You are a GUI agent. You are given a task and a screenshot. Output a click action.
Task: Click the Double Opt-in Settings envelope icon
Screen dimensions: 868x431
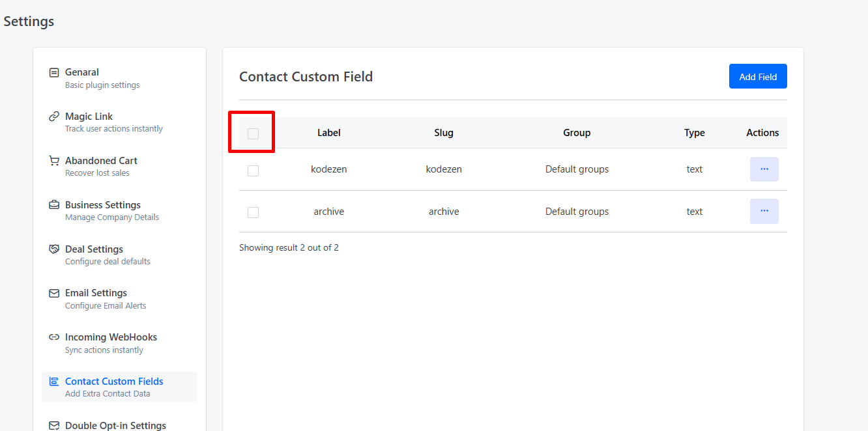click(54, 426)
